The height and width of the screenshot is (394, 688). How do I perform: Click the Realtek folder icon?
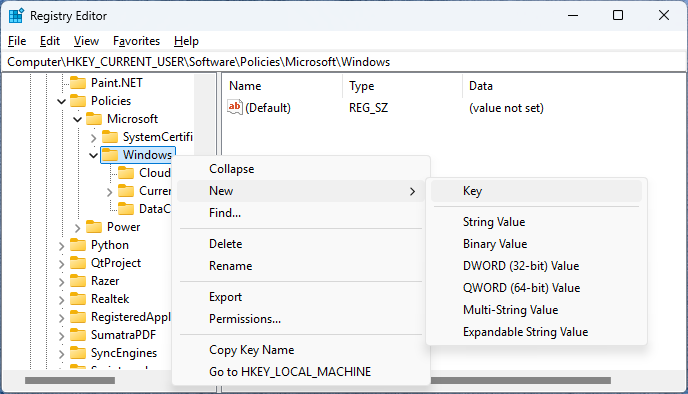78,298
